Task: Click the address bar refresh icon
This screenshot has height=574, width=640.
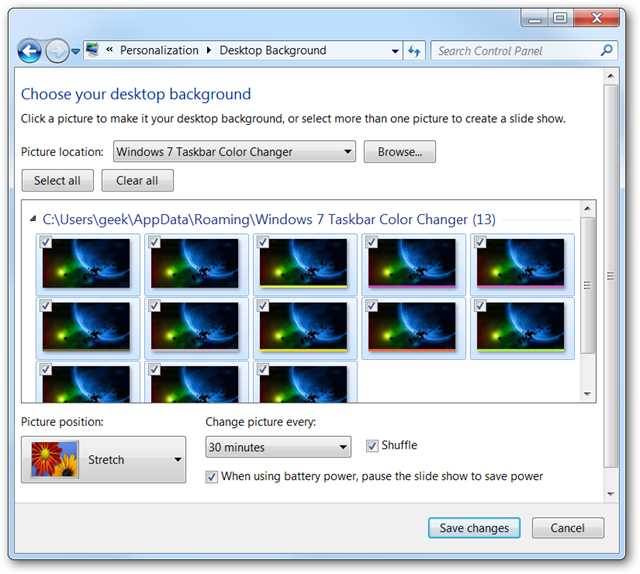Action: click(x=414, y=51)
